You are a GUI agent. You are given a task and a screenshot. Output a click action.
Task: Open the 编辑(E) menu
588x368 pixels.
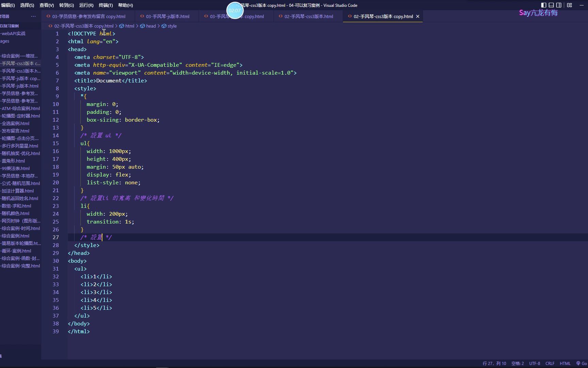click(x=7, y=5)
